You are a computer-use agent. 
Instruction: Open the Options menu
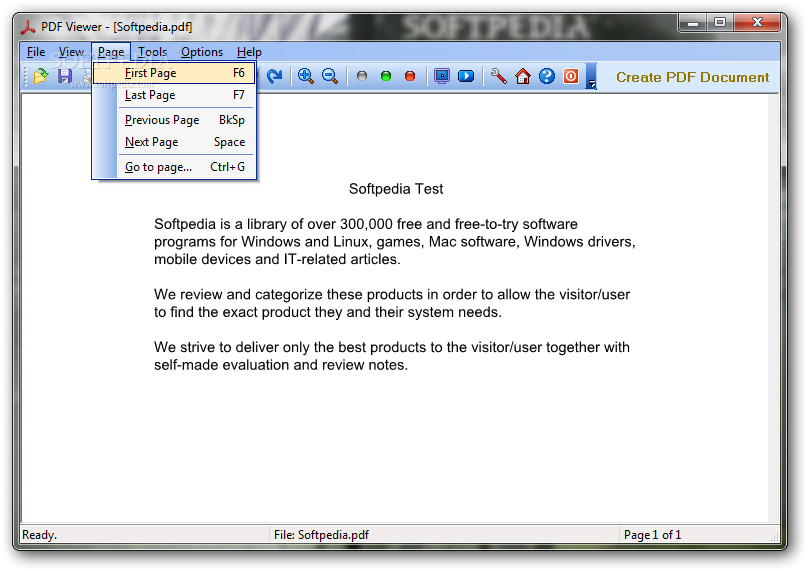tap(201, 52)
